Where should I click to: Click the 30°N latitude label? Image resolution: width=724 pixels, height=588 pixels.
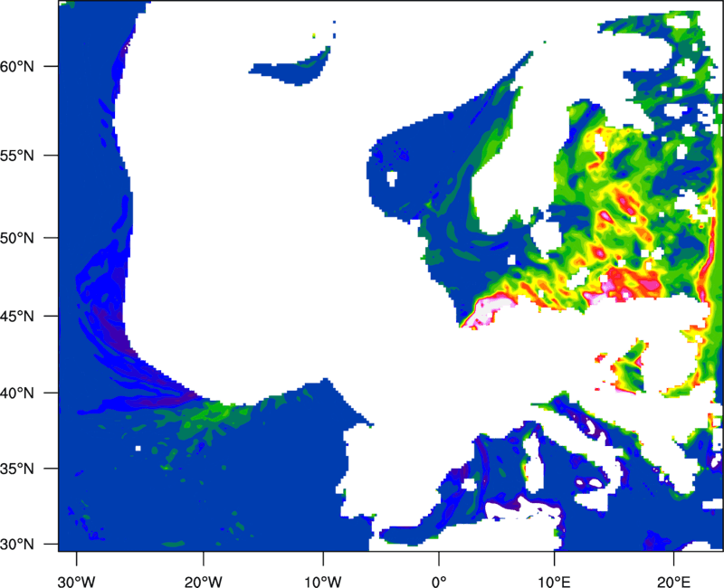click(17, 545)
